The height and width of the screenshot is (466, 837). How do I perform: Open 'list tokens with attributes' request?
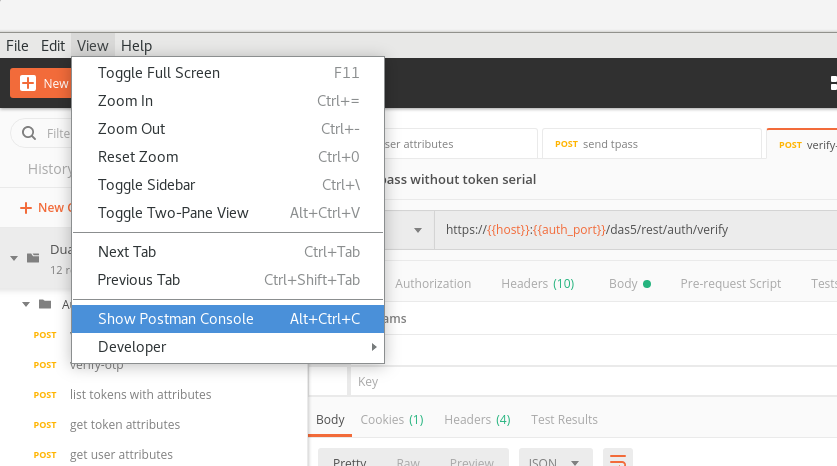pos(140,395)
